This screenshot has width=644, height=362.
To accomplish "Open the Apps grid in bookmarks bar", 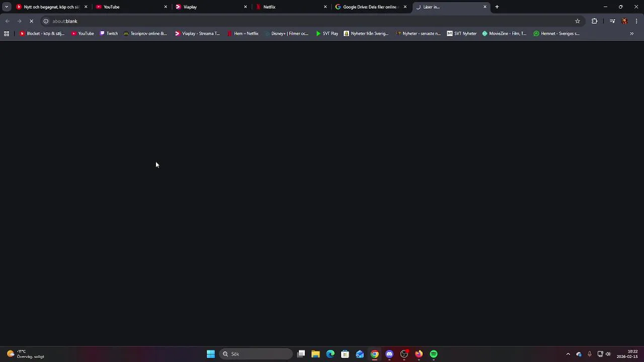I will pos(7,34).
